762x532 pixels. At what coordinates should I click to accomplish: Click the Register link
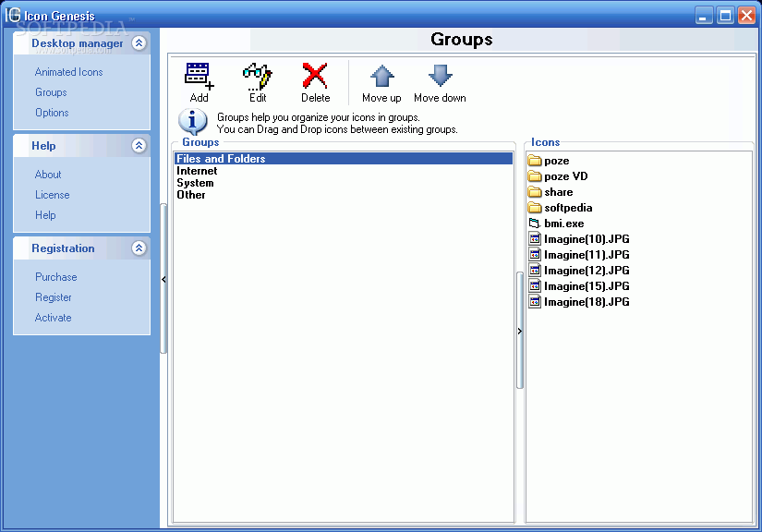pyautogui.click(x=54, y=297)
